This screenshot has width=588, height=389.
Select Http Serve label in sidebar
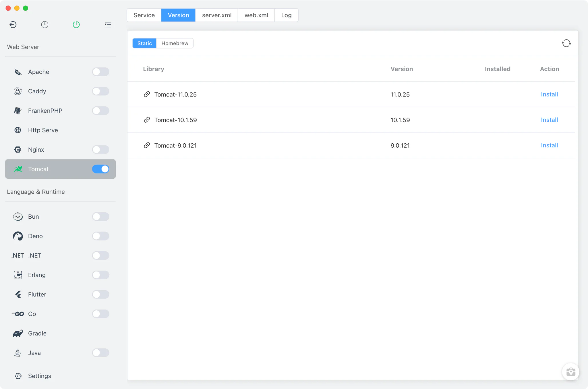pos(43,130)
